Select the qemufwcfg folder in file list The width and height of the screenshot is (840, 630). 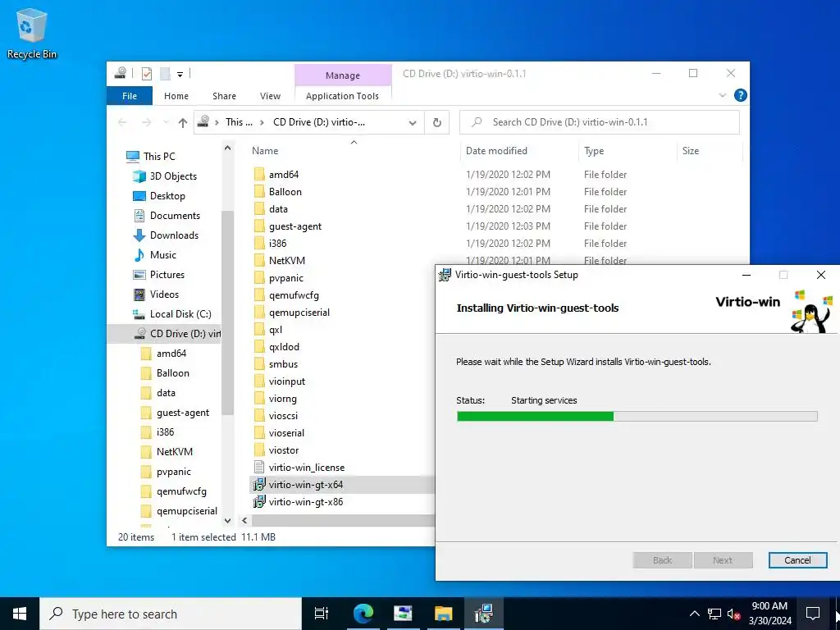(294, 295)
